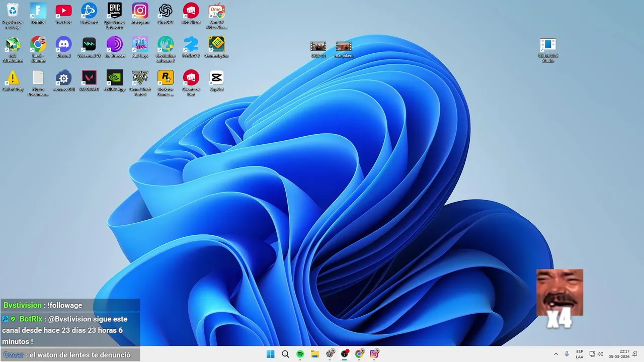This screenshot has width=644, height=362.
Task: Select the Epic Games Launcher shortcut
Action: pyautogui.click(x=115, y=15)
